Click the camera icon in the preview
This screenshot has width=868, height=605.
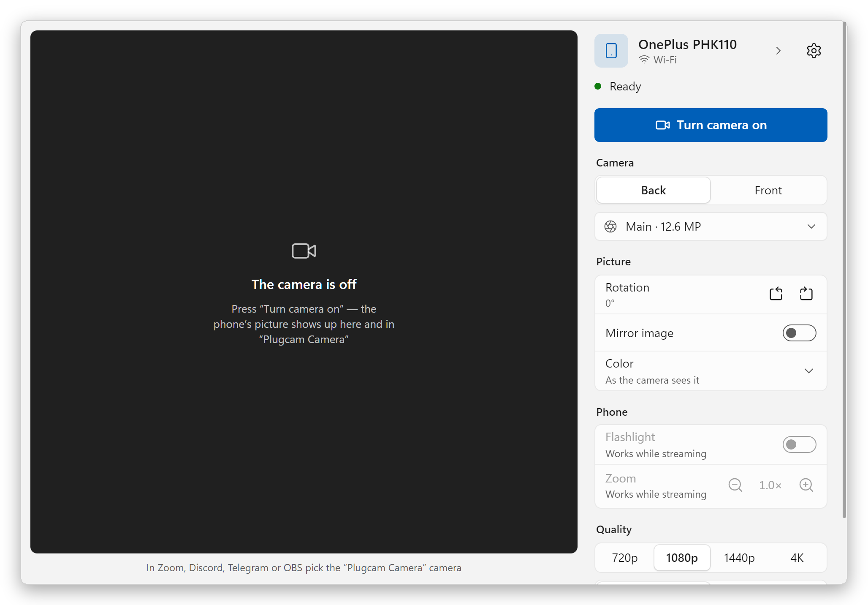(304, 251)
